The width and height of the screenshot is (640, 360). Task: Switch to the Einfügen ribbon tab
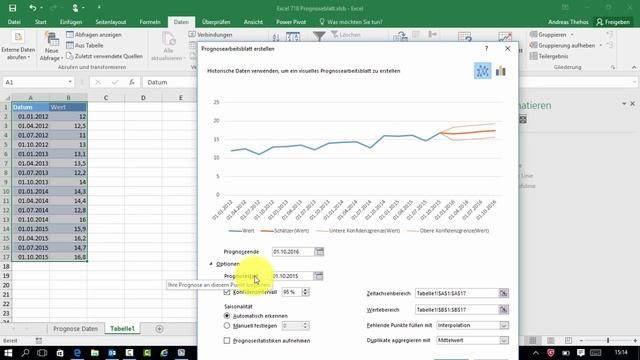click(x=71, y=22)
